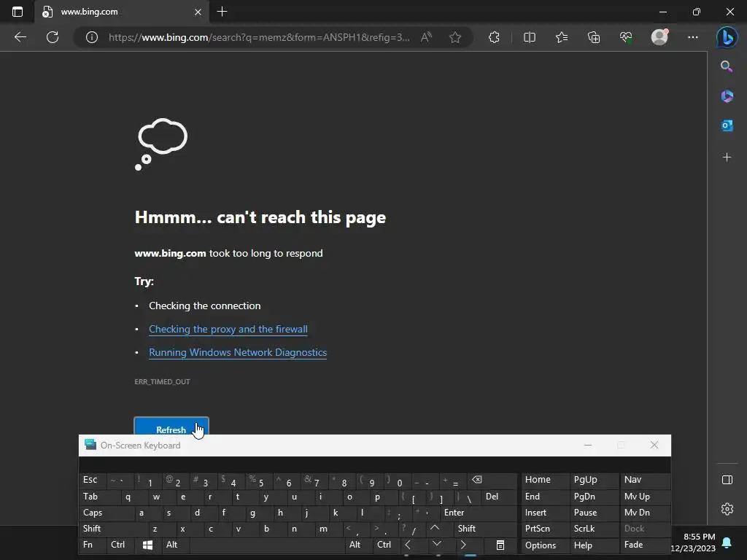
Task: Open sidebar Search icon
Action: tap(727, 66)
